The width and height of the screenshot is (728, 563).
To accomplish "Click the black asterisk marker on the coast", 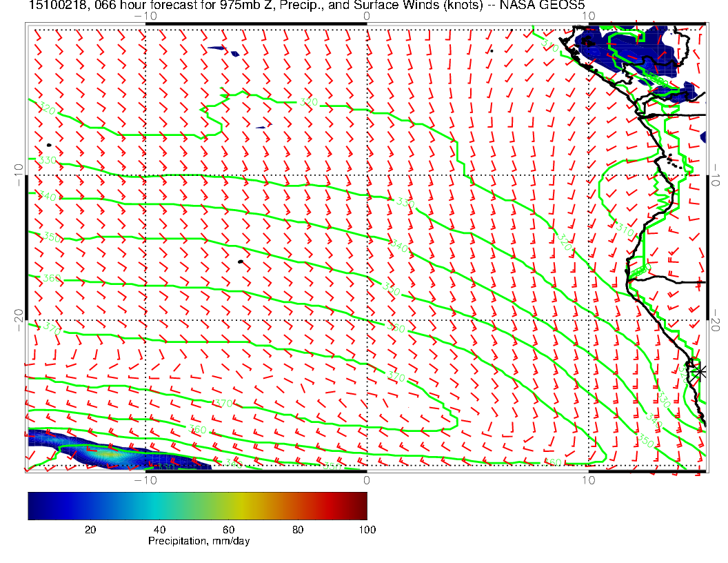I will [700, 371].
